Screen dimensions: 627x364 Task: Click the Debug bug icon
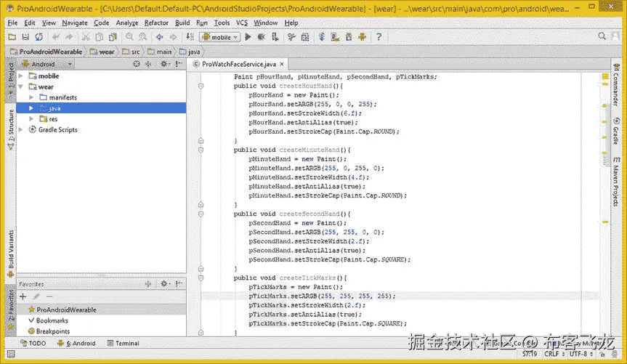[x=261, y=37]
